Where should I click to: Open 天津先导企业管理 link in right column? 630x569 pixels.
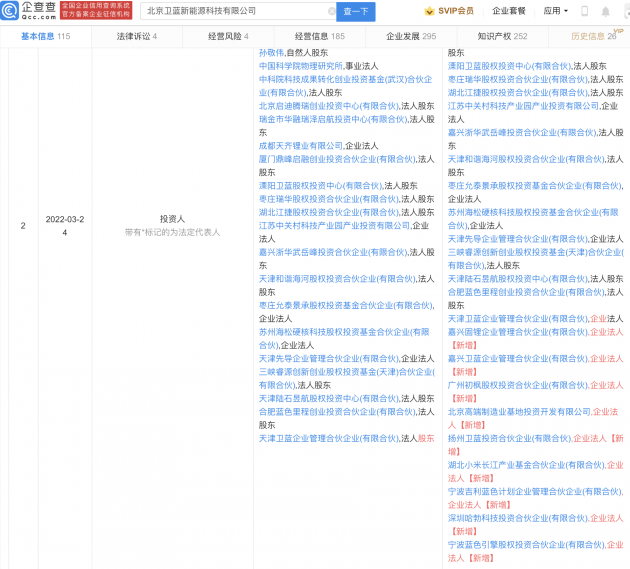pyautogui.click(x=518, y=239)
